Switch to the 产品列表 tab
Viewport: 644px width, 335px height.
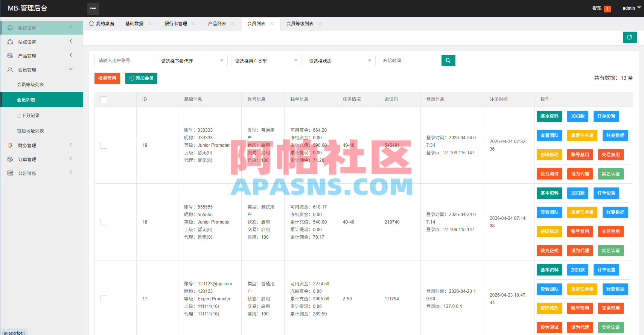coord(217,23)
